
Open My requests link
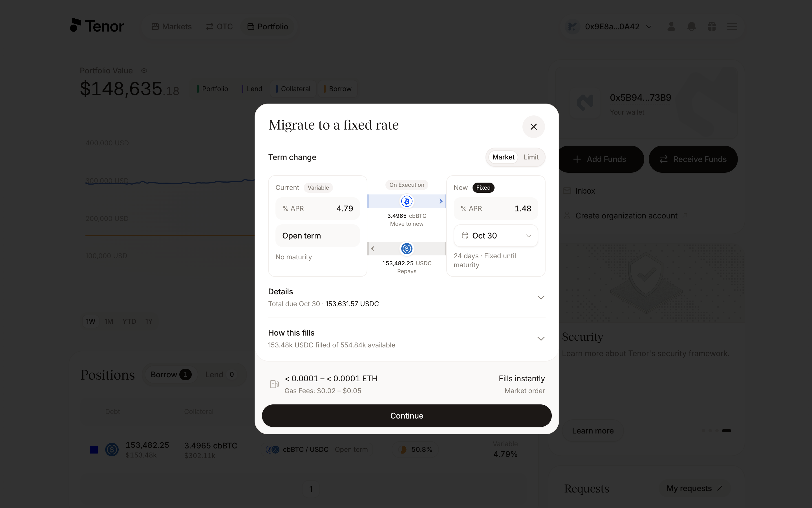pos(694,489)
